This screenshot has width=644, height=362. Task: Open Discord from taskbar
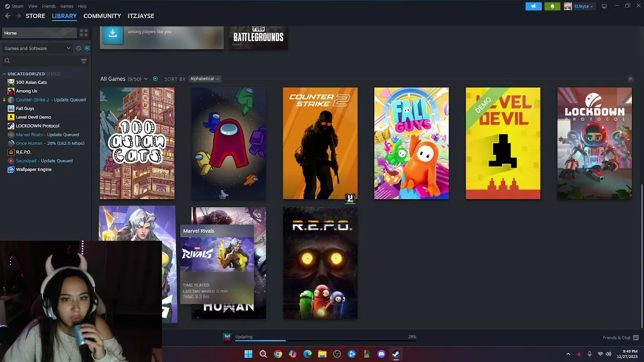tap(381, 354)
